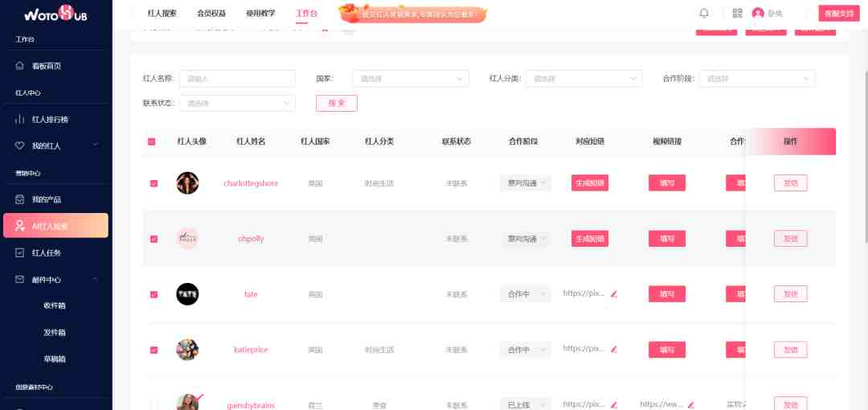Image resolution: width=868 pixels, height=410 pixels.
Task: Edit the short link in katieprice row
Action: tap(613, 349)
